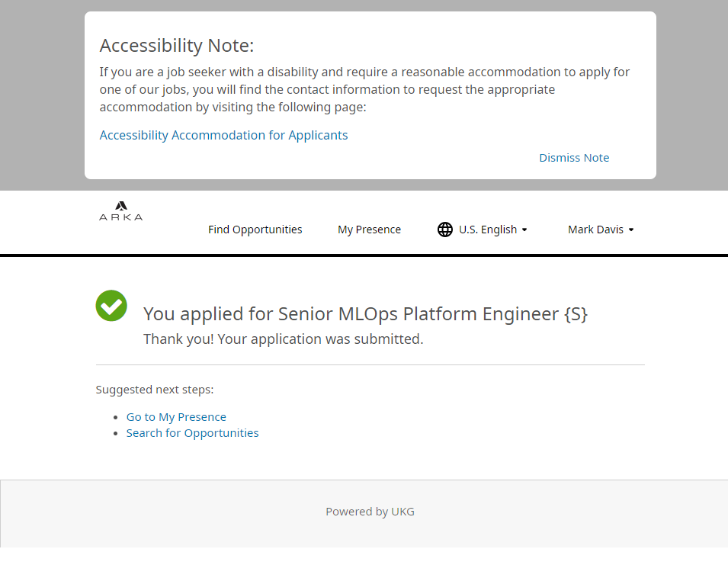Screen dimensions: 728x565
Task: Select My Presence in the top navigation
Action: [369, 230]
